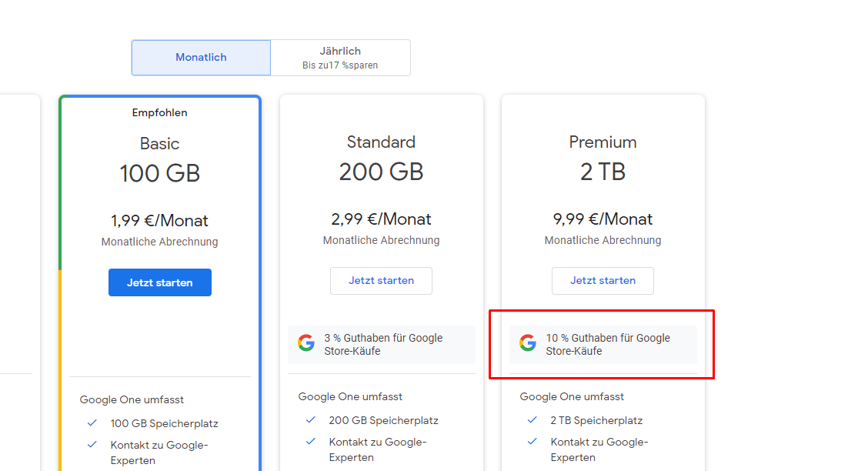Select the Jährlich billing option
Screen dimensions: 868x471
[x=340, y=58]
